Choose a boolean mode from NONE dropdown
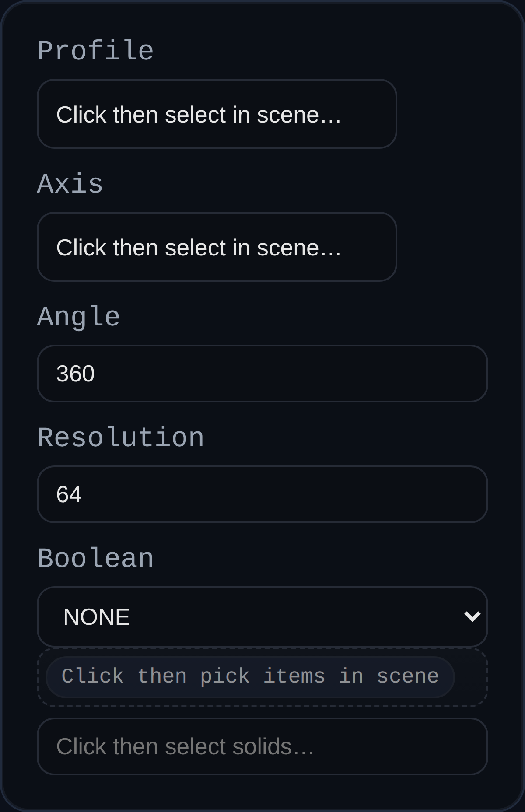Viewport: 525px width, 812px height. click(x=262, y=616)
